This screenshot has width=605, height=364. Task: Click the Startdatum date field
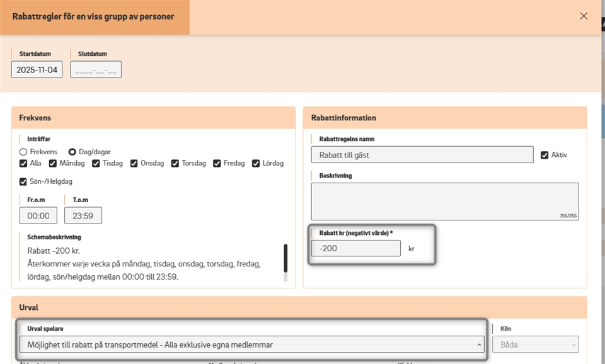click(x=37, y=69)
